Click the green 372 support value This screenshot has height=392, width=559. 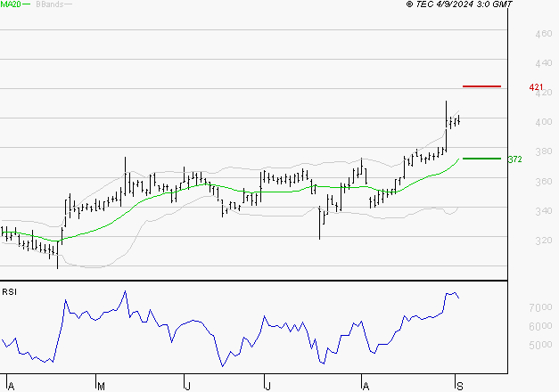pyautogui.click(x=514, y=159)
